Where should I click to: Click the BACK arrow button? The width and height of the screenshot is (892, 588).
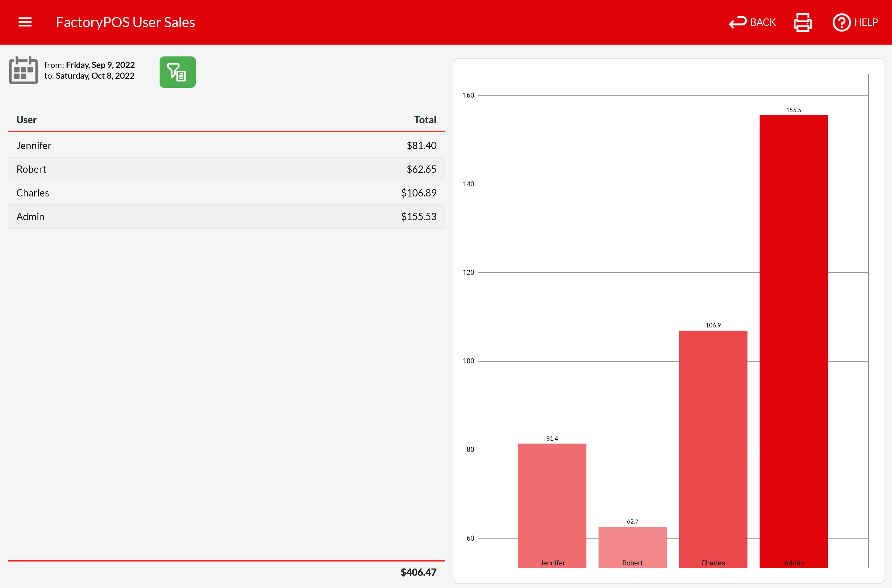point(752,22)
